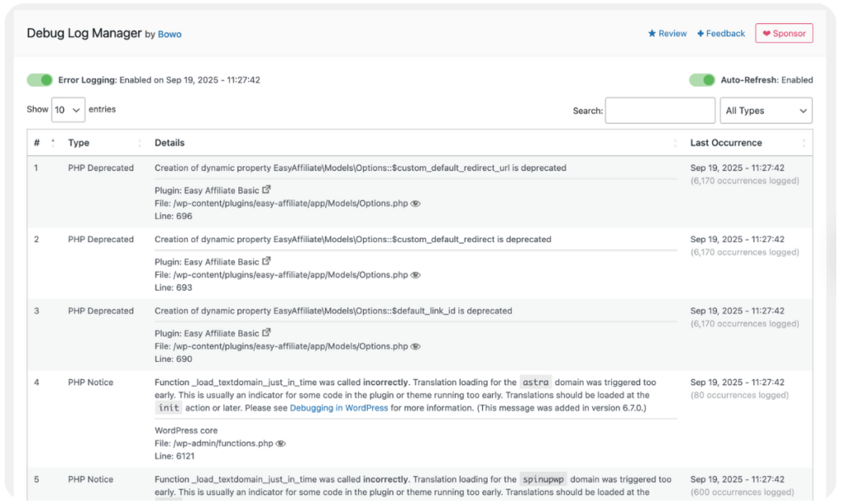Image resolution: width=841 pixels, height=504 pixels.
Task: Click the Feedback link in the header
Action: [x=725, y=34]
